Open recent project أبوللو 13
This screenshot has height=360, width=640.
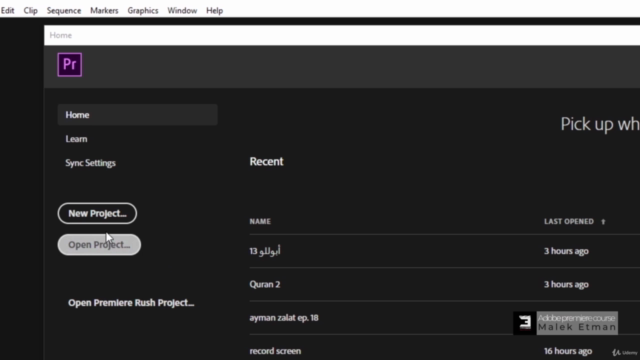(265, 251)
